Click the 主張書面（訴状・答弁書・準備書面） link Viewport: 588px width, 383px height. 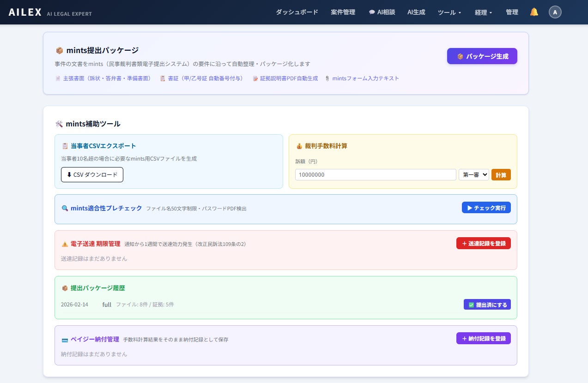click(103, 78)
